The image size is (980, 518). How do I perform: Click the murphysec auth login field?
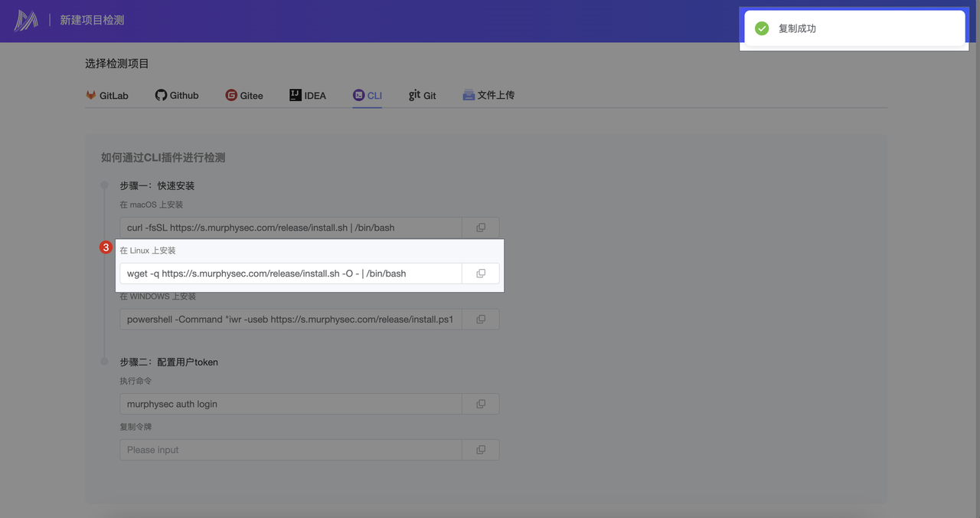[x=291, y=404]
